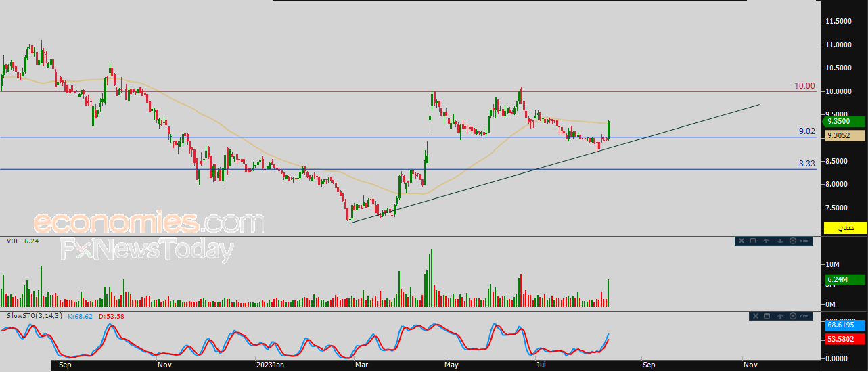This screenshot has height=372, width=868.
Task: Click the 68.6195 K-line value tag
Action: click(x=844, y=325)
